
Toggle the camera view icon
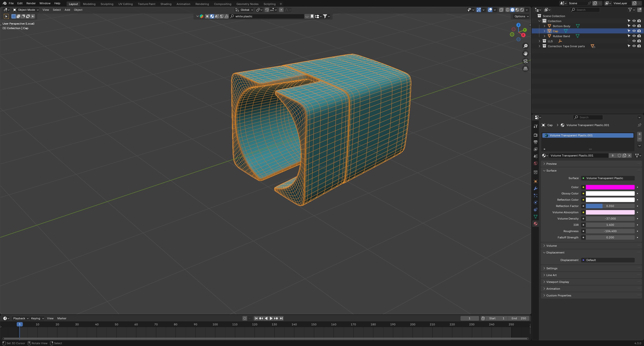coord(526,61)
